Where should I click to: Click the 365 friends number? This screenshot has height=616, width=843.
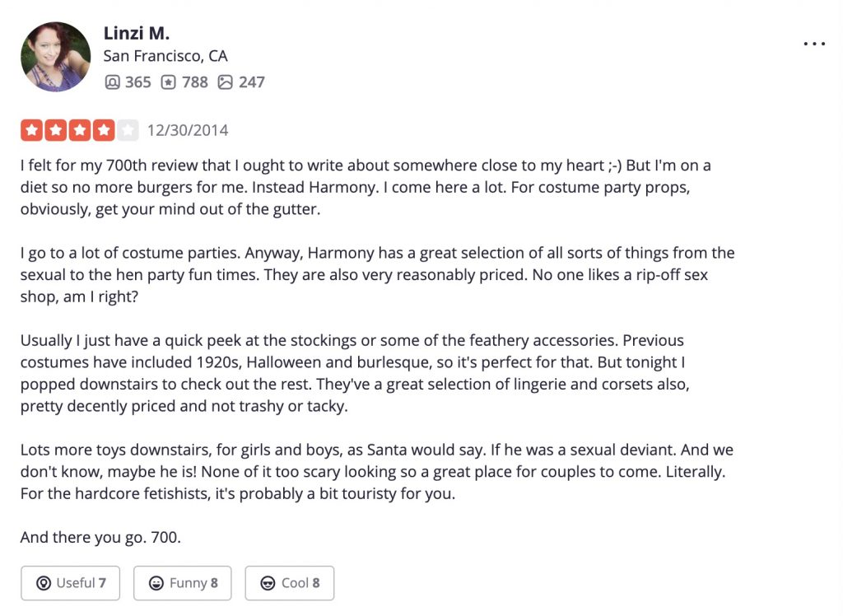[138, 82]
